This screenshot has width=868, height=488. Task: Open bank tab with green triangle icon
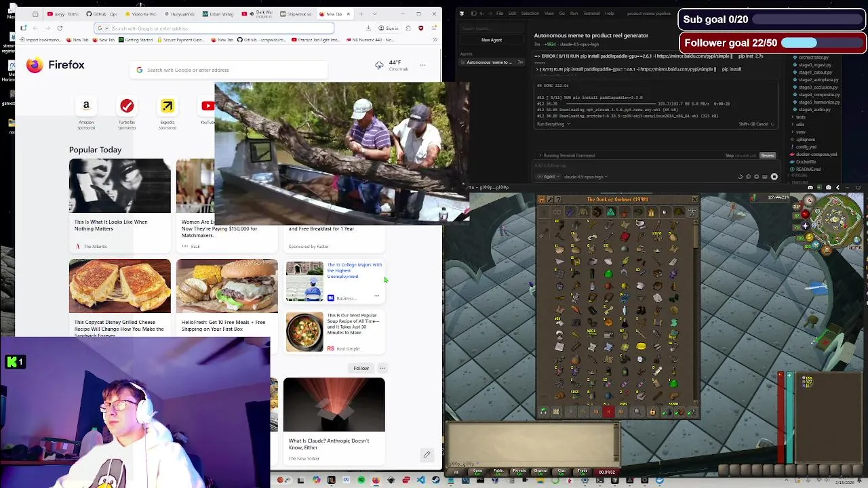tap(610, 212)
